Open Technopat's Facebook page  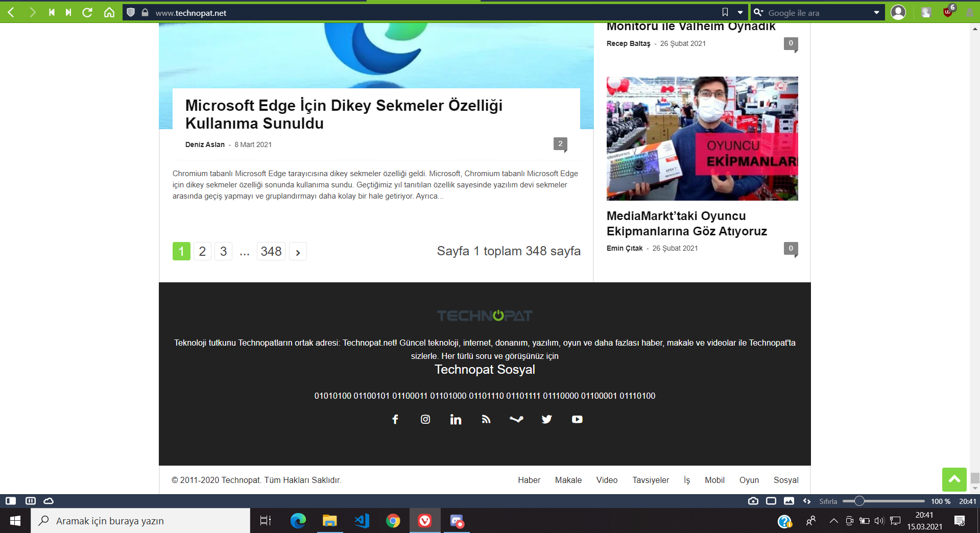point(395,419)
